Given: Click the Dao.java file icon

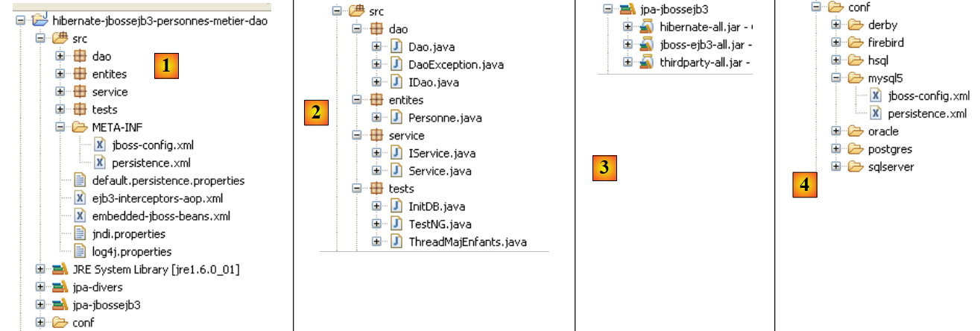Looking at the screenshot, I should tap(396, 47).
